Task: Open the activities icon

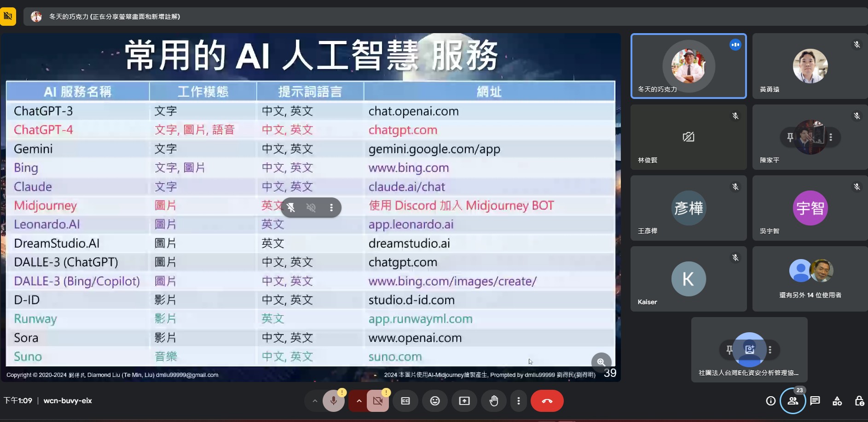Action: [x=837, y=401]
